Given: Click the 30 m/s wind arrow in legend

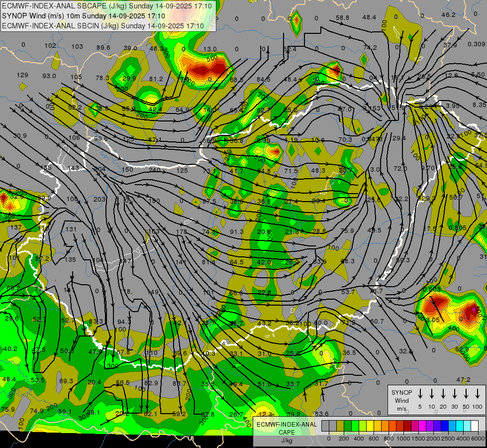Looking at the screenshot, I should pos(455,394).
